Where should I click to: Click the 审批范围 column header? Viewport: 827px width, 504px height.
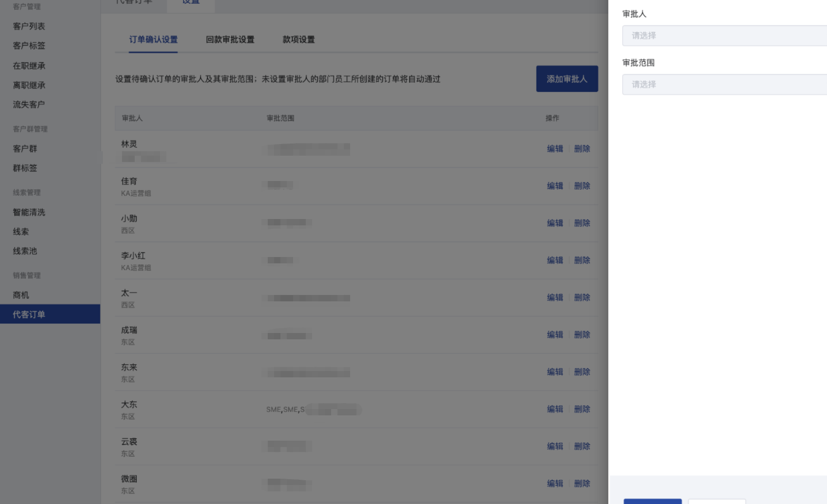tap(280, 118)
